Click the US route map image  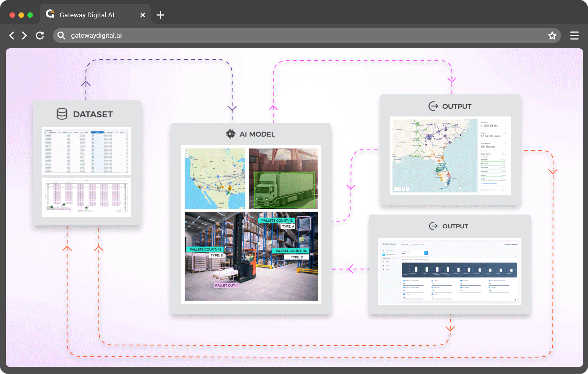[x=215, y=179]
